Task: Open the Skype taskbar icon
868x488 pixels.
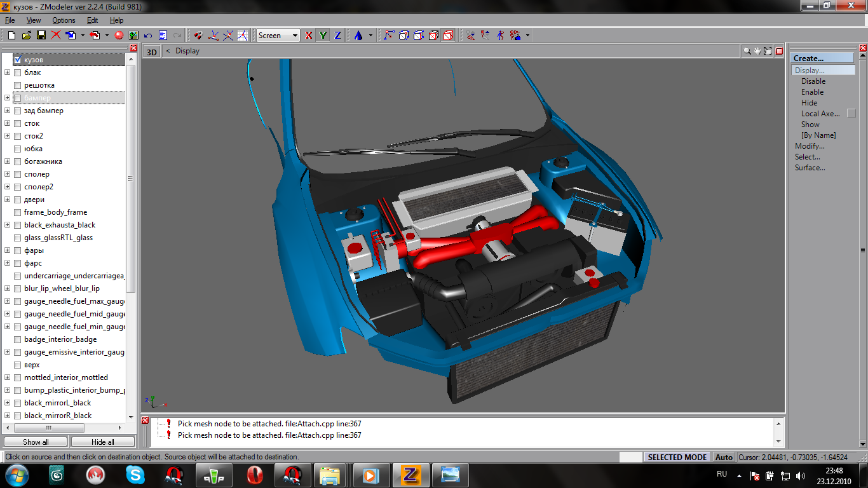Action: (135, 475)
